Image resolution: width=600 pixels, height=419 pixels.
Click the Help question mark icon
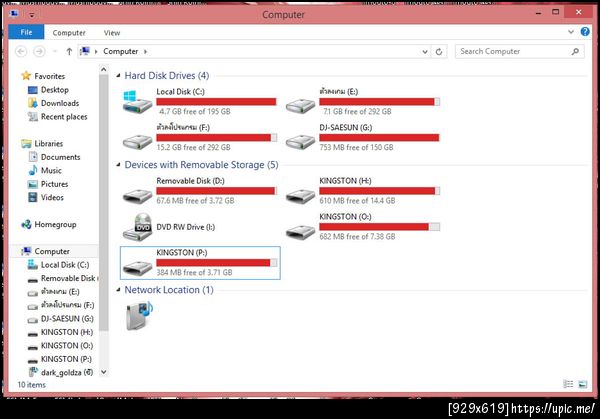(x=585, y=32)
